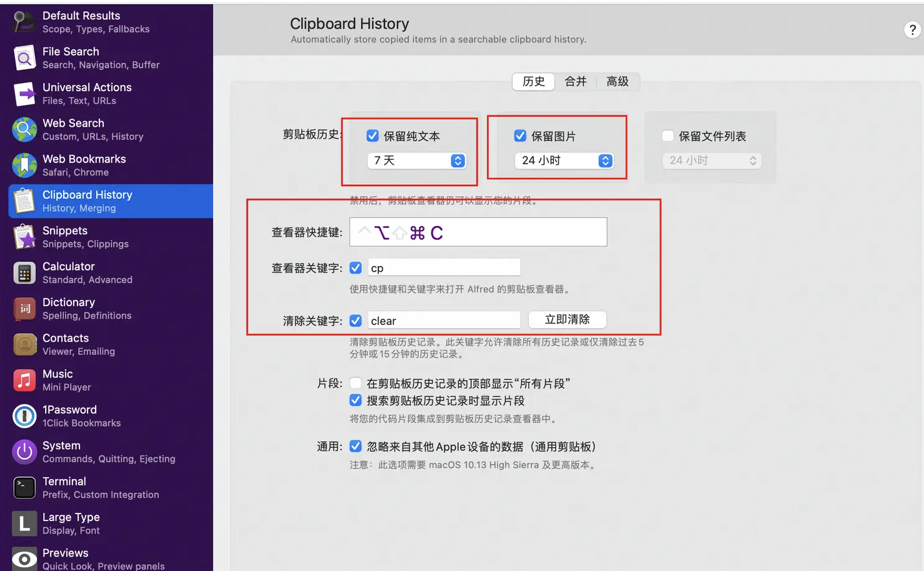The image size is (924, 571).
Task: Select the Clipboard History clipboard icon
Action: click(24, 201)
